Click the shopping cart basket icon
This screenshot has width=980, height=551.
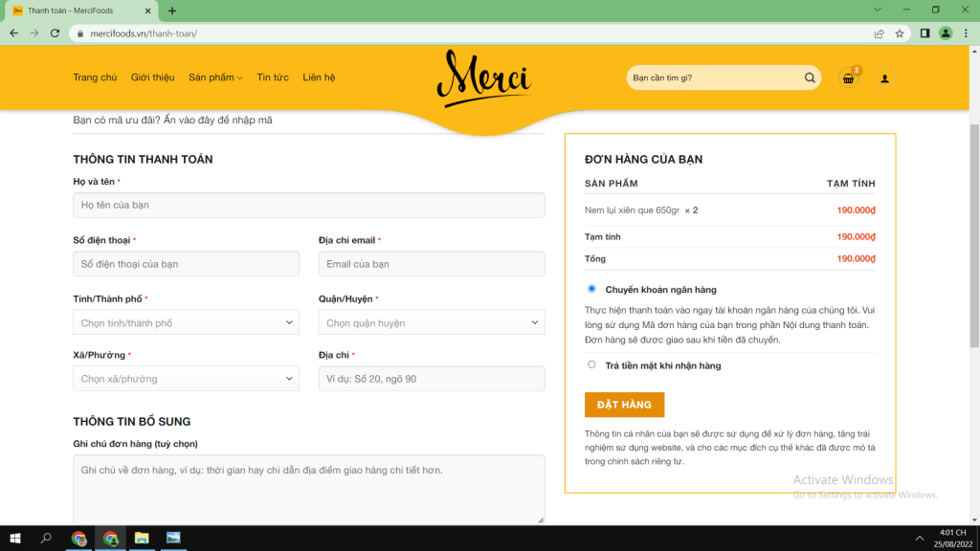[848, 78]
